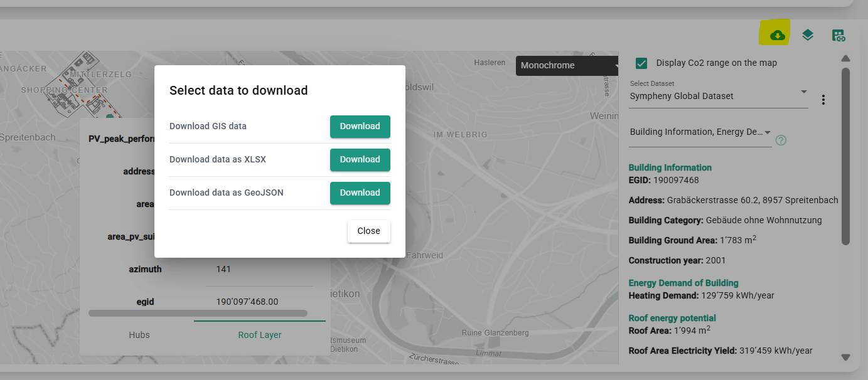Open the Building Information categories dropdown
This screenshot has height=380, width=868.
[700, 132]
